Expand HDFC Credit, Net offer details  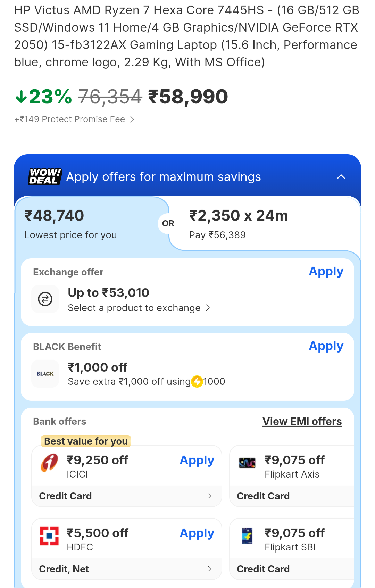[x=209, y=569]
